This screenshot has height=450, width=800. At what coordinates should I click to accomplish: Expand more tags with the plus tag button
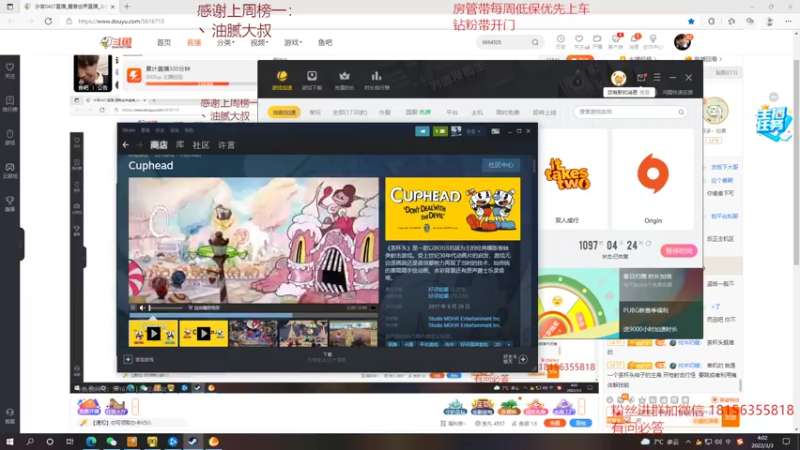pos(508,344)
